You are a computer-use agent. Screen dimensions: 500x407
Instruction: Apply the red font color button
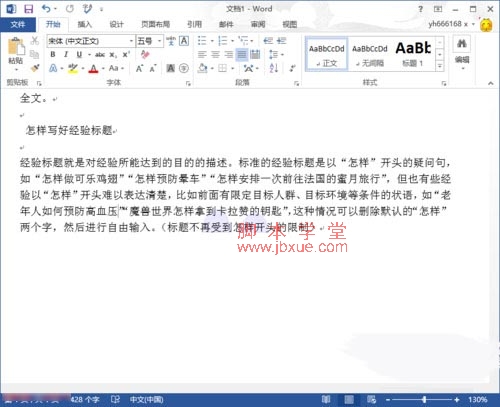point(94,69)
